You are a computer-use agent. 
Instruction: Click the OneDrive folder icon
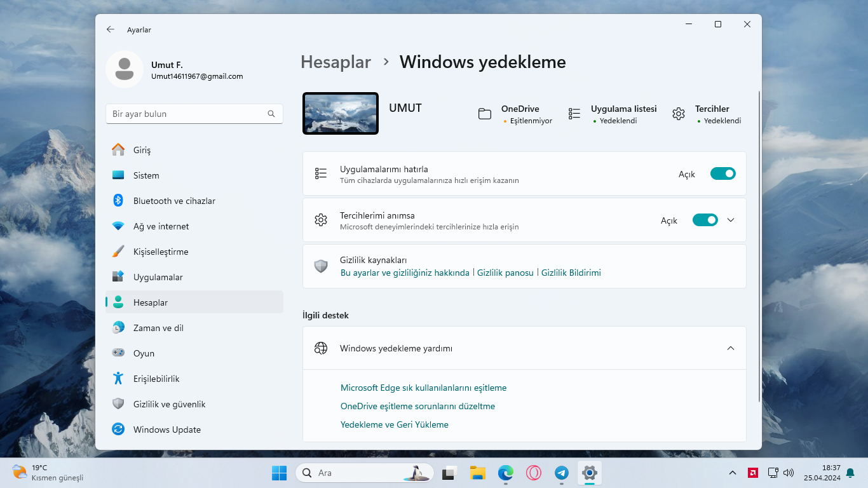[x=485, y=114]
